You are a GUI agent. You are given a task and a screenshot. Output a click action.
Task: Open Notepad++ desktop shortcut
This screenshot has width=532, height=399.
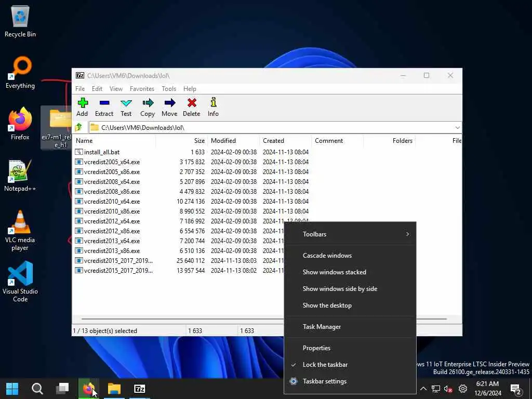point(20,176)
